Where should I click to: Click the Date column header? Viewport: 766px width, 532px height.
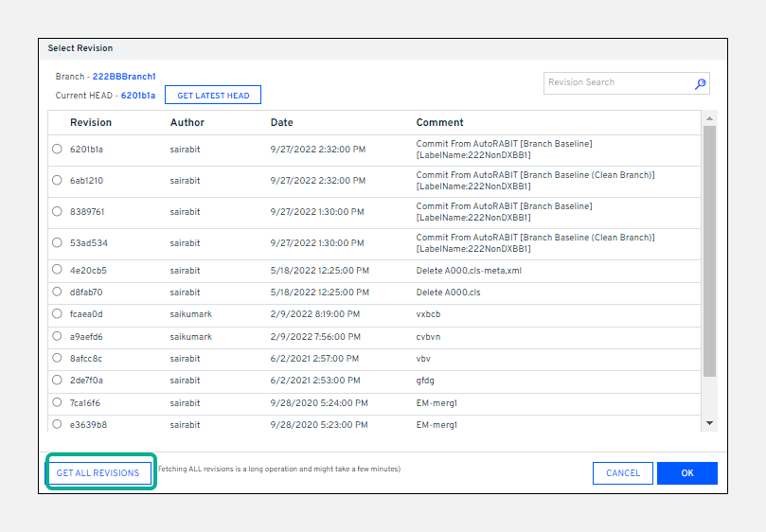[281, 122]
